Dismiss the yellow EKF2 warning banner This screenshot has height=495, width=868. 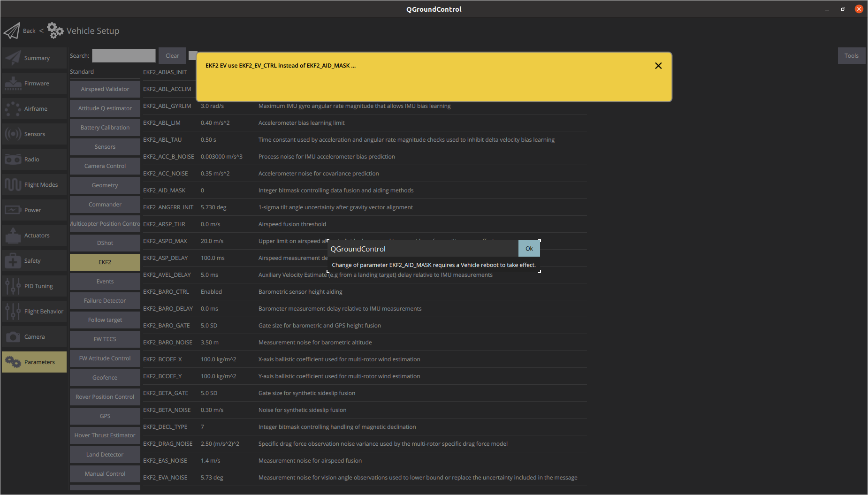coord(658,66)
